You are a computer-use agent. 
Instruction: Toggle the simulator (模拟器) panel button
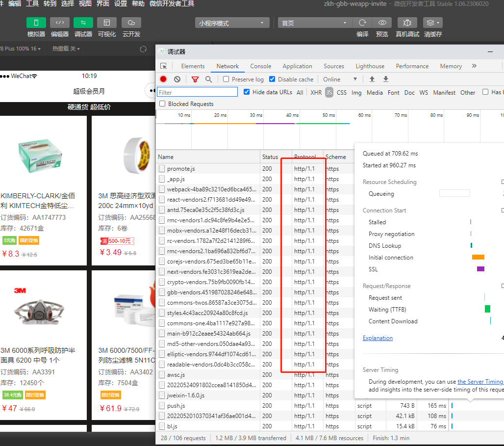[36, 23]
